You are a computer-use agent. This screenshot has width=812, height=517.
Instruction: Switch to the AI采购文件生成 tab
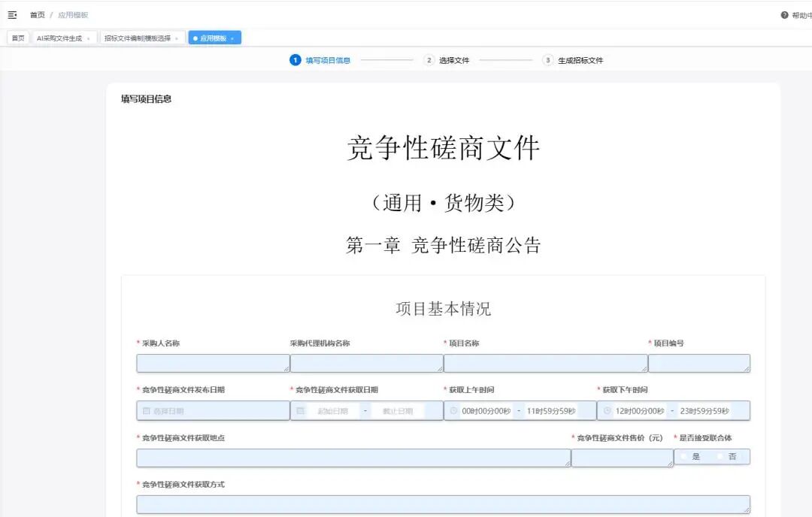point(59,38)
